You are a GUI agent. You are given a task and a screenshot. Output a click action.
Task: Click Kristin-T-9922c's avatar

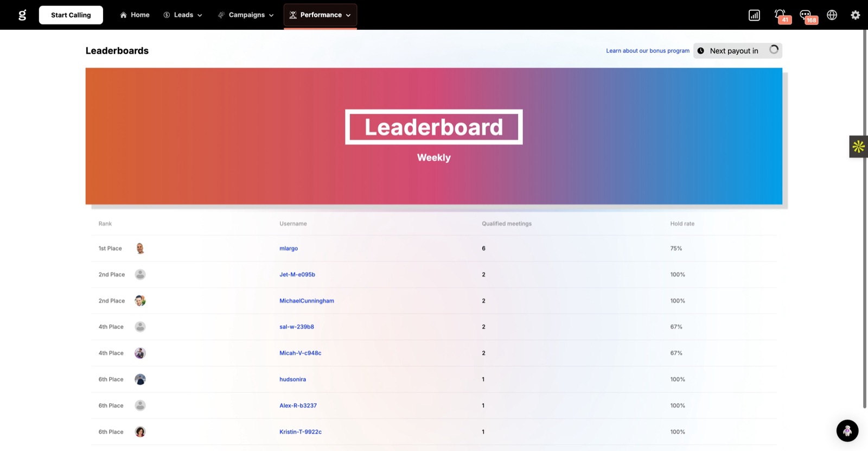coord(140,432)
